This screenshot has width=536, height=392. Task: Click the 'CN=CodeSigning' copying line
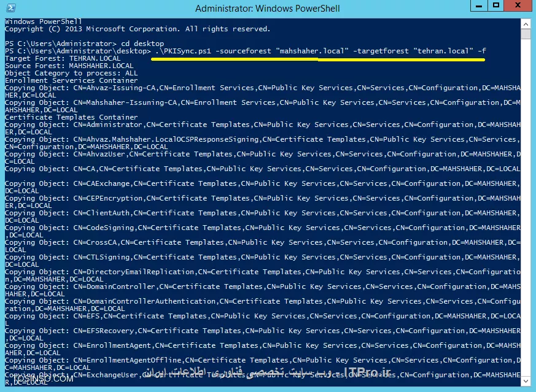[263, 231]
